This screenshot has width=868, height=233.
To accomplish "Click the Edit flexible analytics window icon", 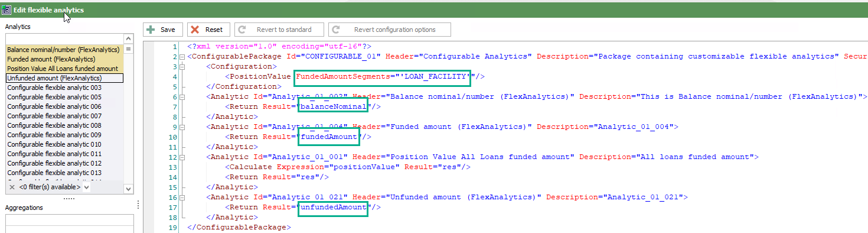I will pos(6,10).
